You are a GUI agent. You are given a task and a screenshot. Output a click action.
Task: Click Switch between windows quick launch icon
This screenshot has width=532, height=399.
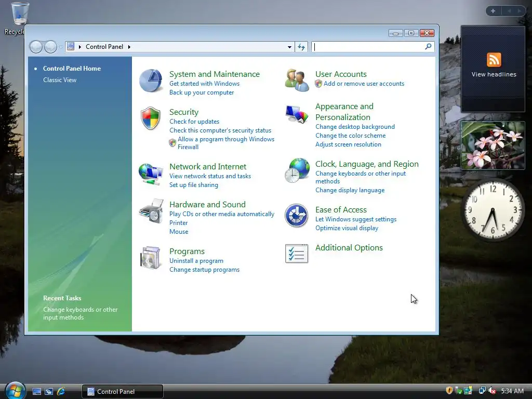pos(49,392)
